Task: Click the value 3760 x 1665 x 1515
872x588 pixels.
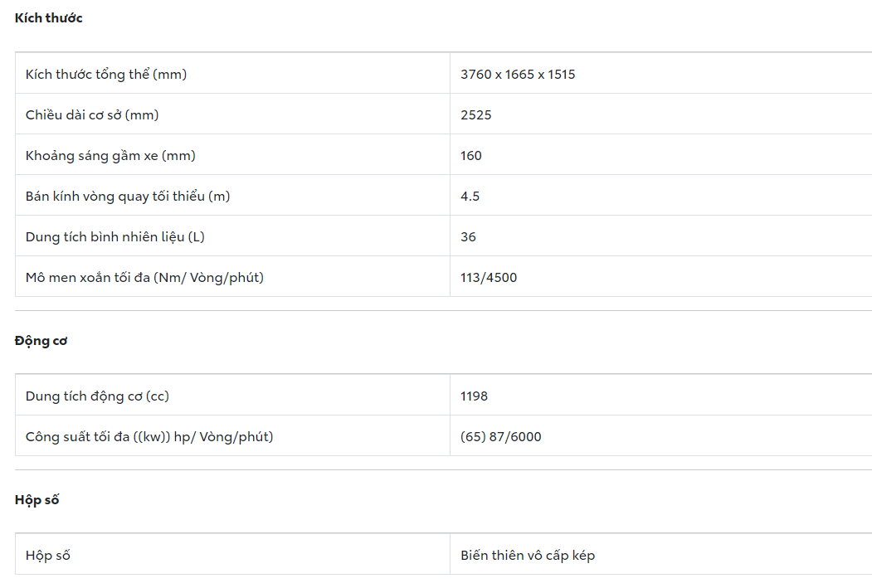Action: click(x=518, y=75)
